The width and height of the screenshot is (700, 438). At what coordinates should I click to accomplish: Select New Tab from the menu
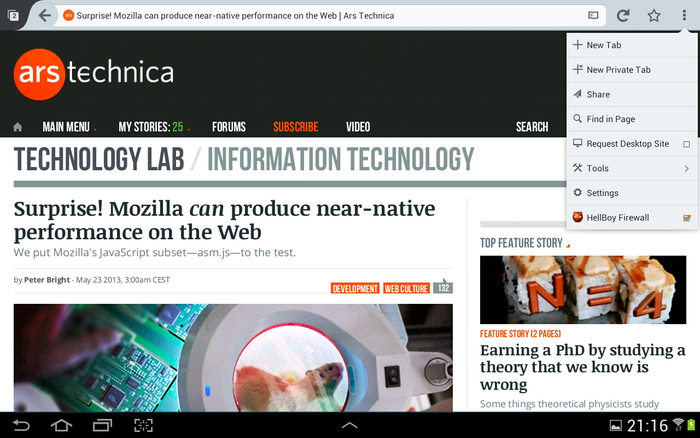[x=632, y=45]
